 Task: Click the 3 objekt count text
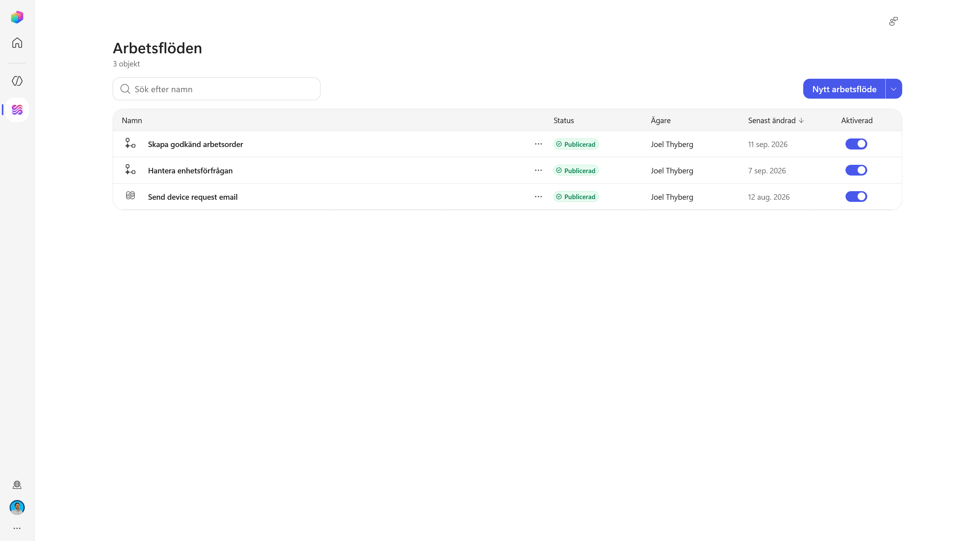(x=126, y=63)
